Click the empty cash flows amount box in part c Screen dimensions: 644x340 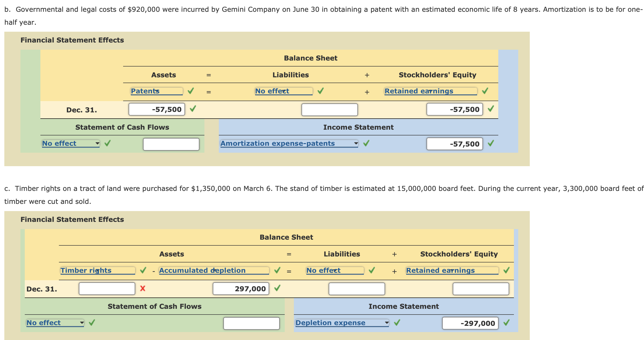[x=251, y=323]
